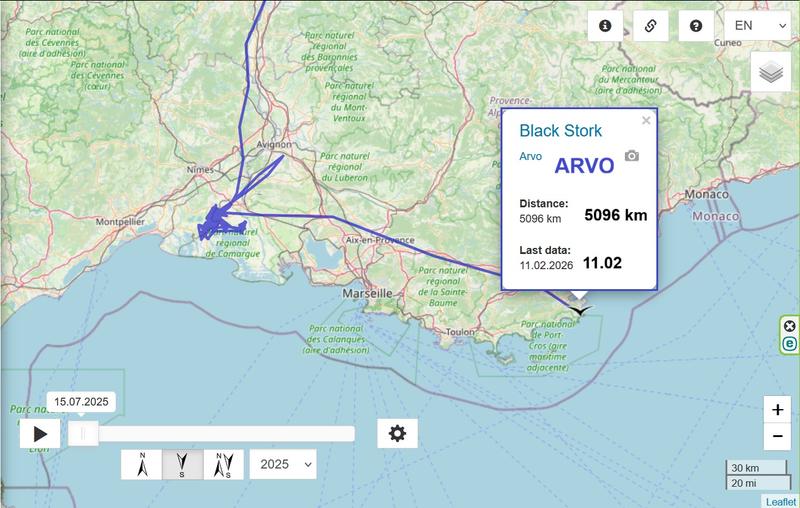Zoom out the map
The image size is (800, 508).
click(x=777, y=436)
